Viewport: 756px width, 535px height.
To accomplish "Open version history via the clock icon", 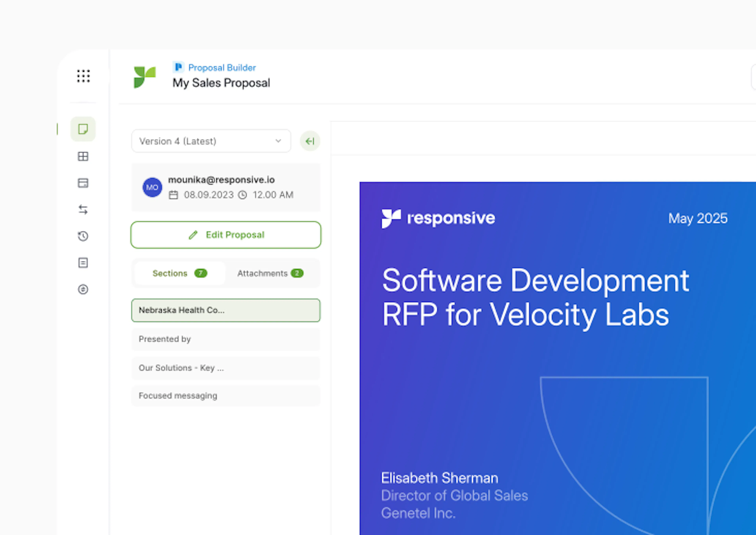I will (x=83, y=236).
